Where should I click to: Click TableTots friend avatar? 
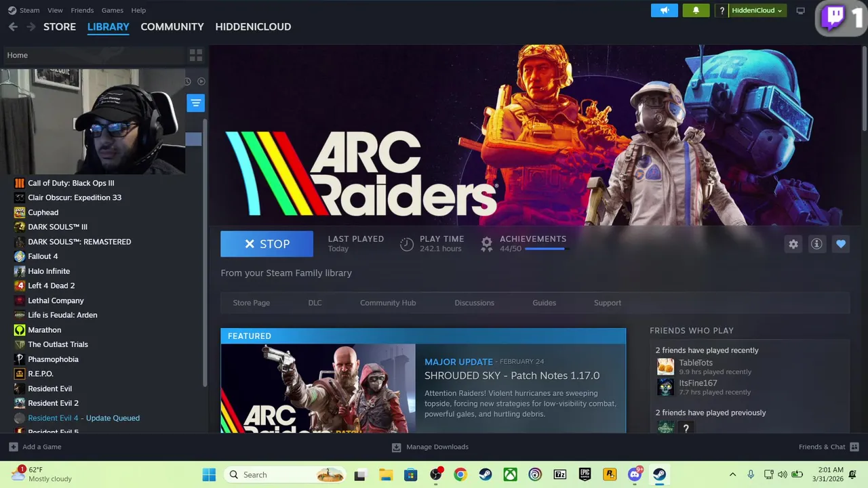tap(665, 367)
